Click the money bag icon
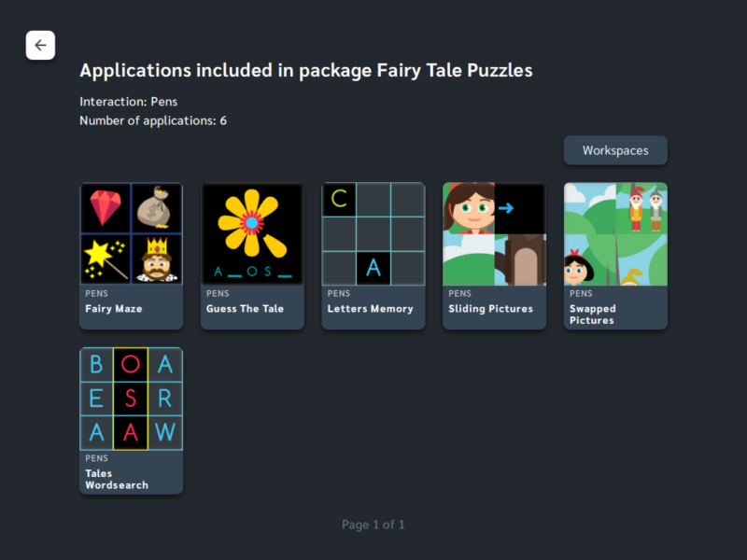The height and width of the screenshot is (560, 747). (157, 207)
